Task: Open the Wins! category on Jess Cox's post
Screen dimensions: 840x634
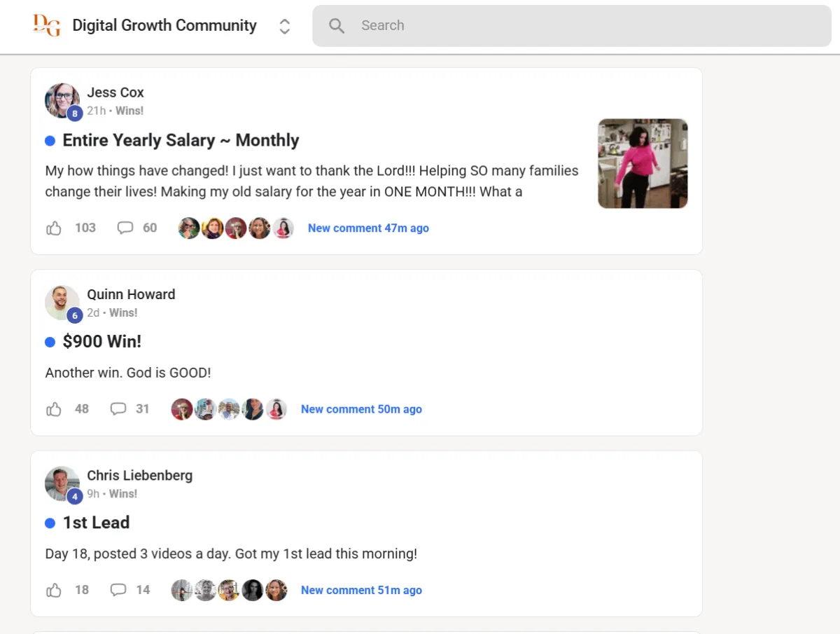Action: tap(129, 111)
